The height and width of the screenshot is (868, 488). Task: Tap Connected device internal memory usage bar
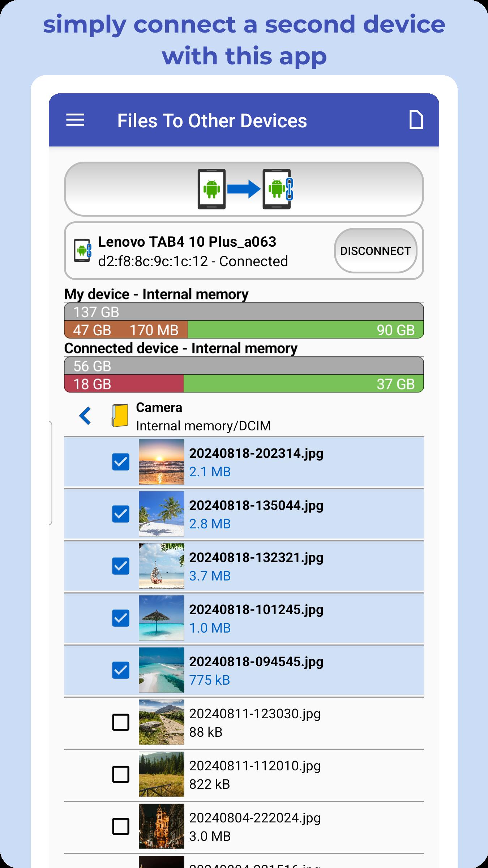click(x=244, y=375)
